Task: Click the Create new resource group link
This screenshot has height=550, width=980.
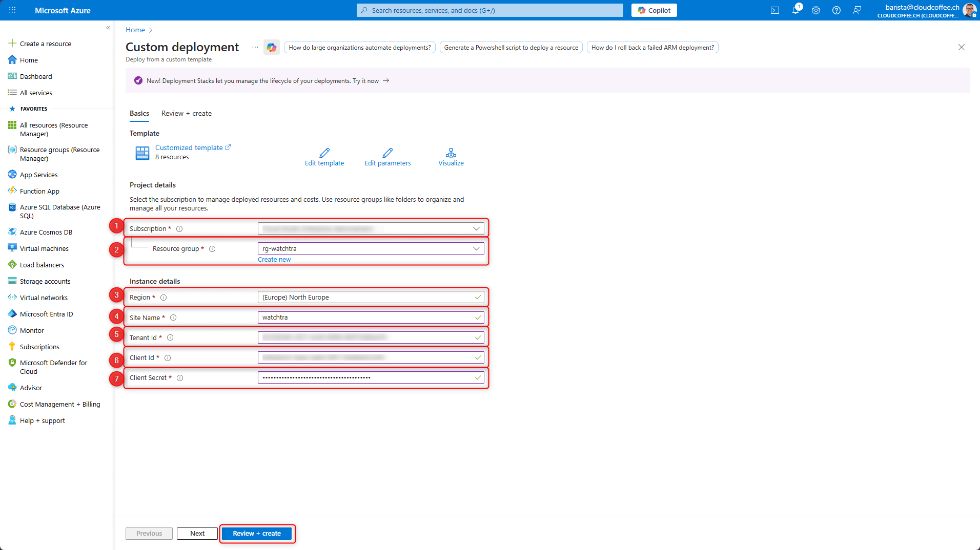Action: (274, 260)
